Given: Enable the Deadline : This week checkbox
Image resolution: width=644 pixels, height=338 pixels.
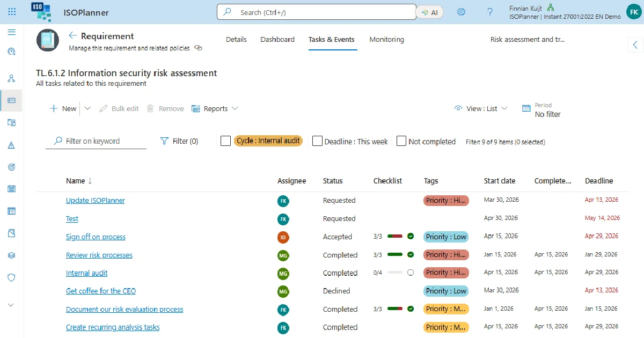Looking at the screenshot, I should click(x=317, y=141).
